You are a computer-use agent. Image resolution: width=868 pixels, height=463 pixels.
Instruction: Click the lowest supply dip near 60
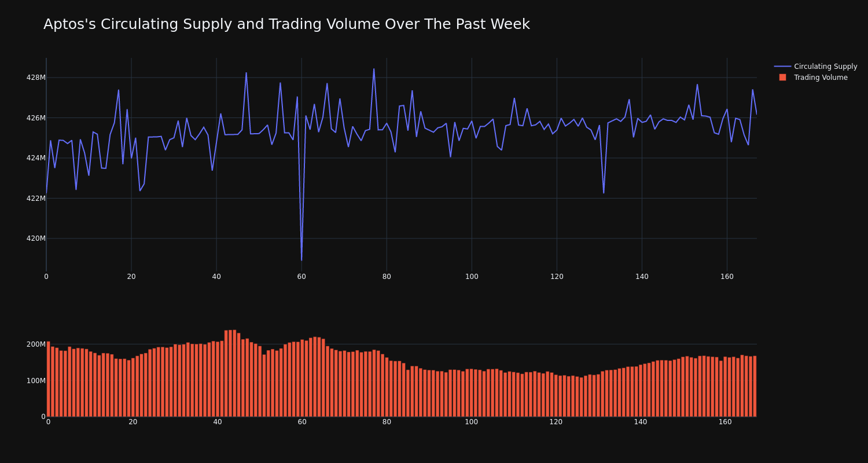(x=301, y=260)
